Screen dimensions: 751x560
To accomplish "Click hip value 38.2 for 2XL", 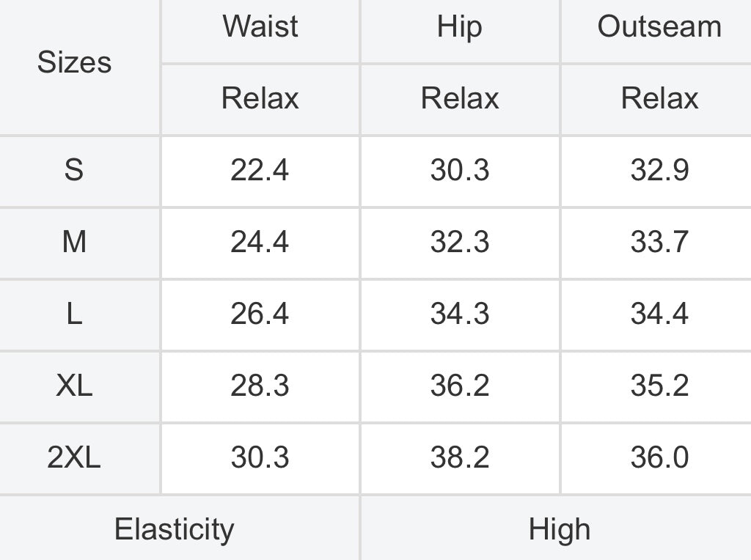I will pos(459,457).
